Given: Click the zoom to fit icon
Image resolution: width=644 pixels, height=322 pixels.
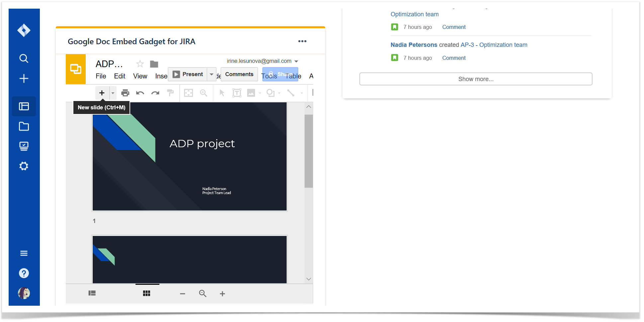Looking at the screenshot, I should [x=189, y=93].
